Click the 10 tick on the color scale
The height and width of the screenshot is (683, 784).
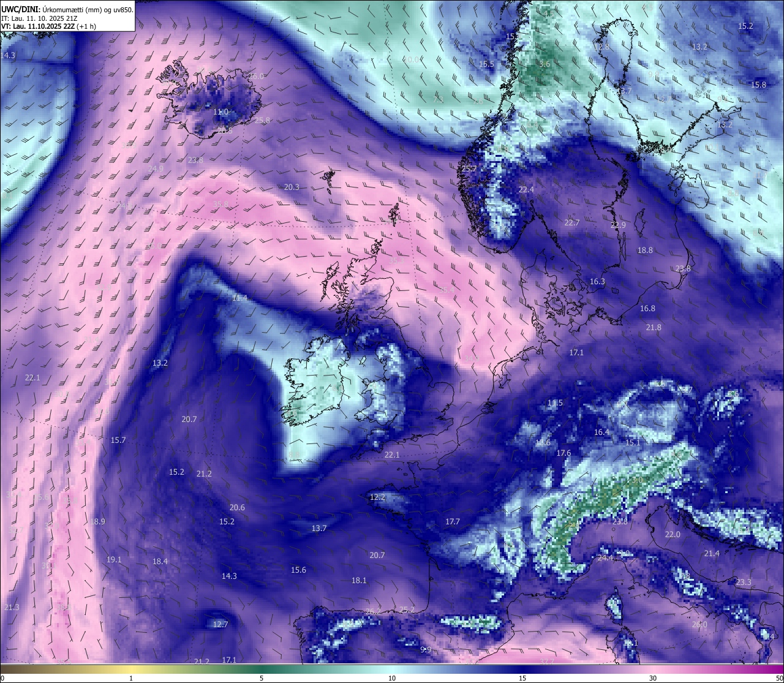point(392,678)
